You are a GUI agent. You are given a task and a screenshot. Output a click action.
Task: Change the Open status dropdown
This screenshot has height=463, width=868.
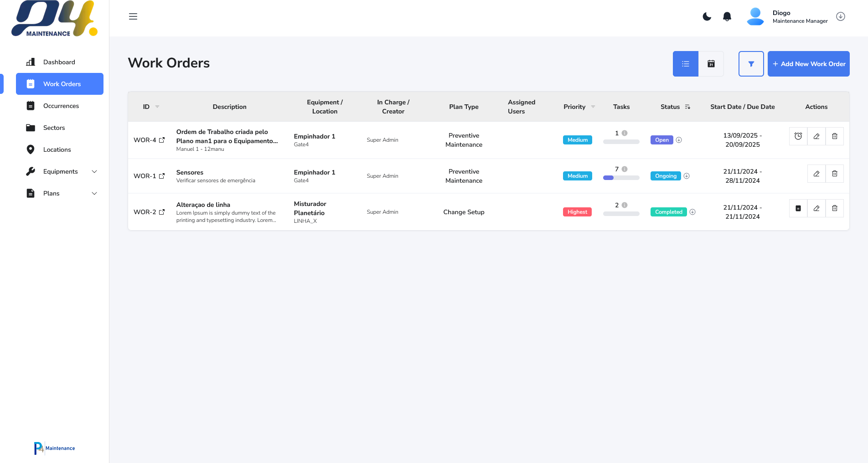(x=679, y=140)
